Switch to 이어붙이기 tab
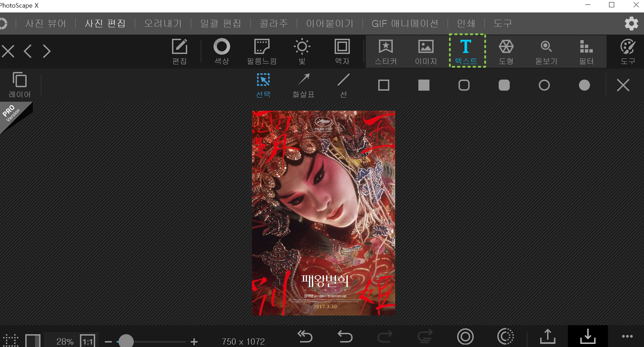The image size is (644, 347). pos(330,23)
